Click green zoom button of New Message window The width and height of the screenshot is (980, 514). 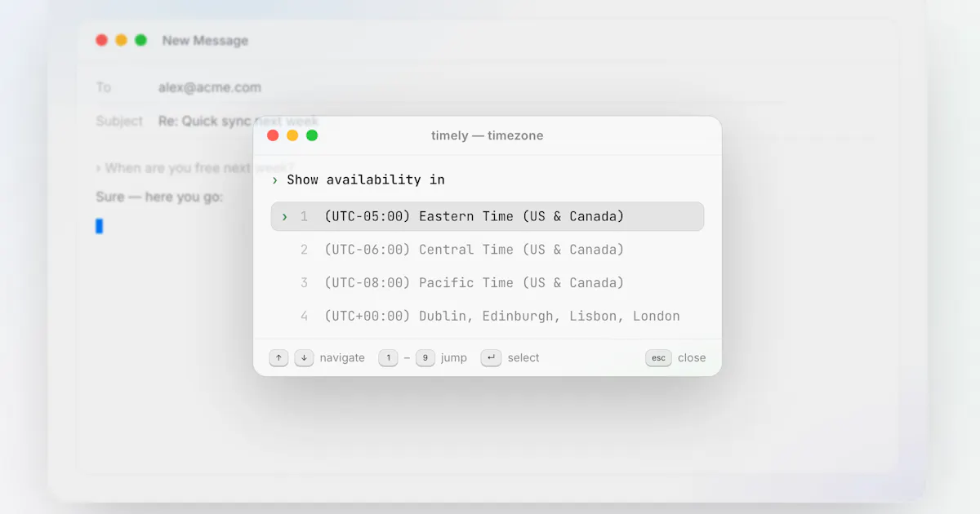pyautogui.click(x=141, y=40)
